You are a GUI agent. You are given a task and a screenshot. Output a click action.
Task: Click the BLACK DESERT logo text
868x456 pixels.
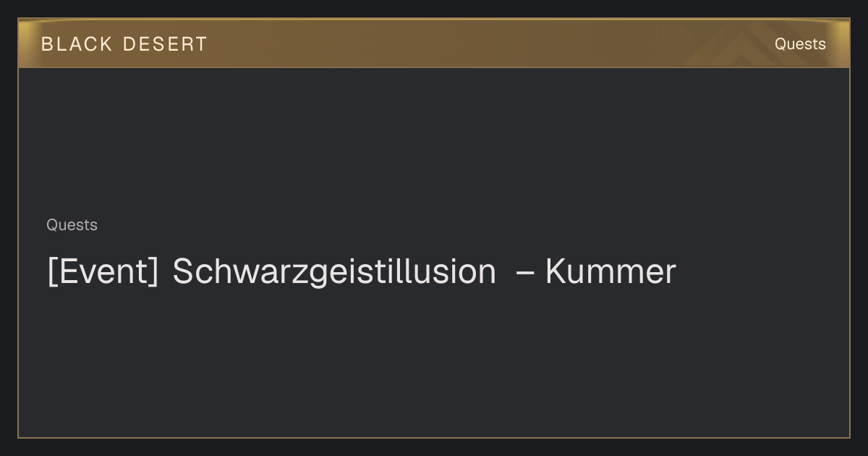pos(124,44)
